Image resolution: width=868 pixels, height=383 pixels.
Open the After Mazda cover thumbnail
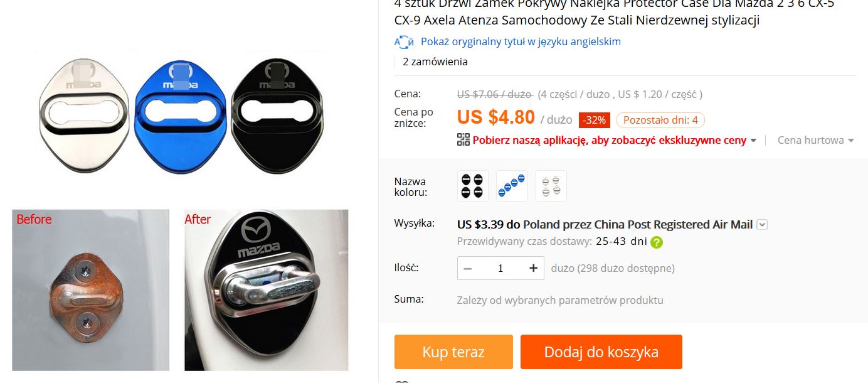click(x=267, y=290)
